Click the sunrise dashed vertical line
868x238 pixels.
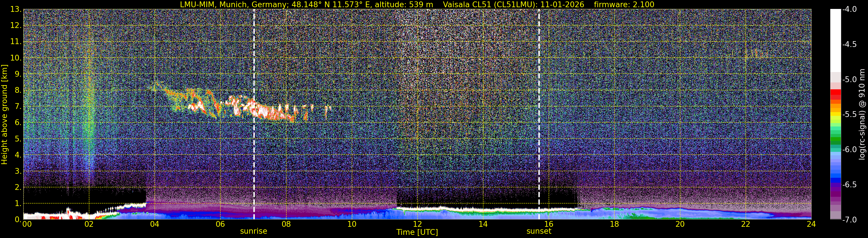pos(254,114)
